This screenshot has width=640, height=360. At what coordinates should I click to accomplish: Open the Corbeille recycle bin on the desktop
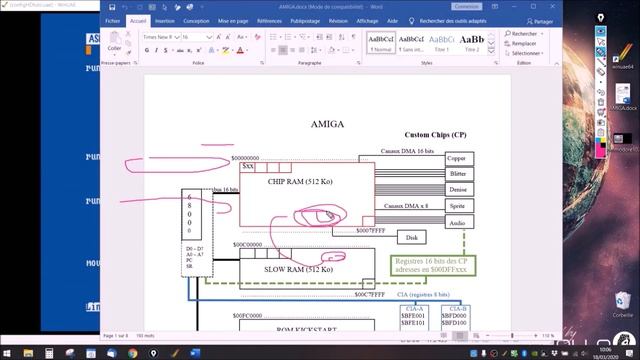(x=622, y=304)
